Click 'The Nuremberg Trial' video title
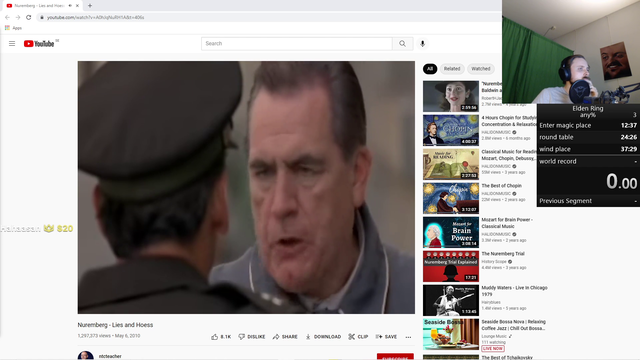Image resolution: width=640 pixels, height=360 pixels. [x=503, y=253]
